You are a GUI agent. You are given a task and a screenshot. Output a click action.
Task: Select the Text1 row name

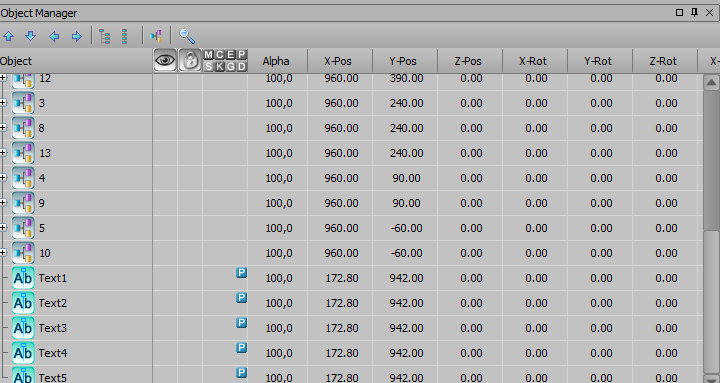[x=53, y=278]
